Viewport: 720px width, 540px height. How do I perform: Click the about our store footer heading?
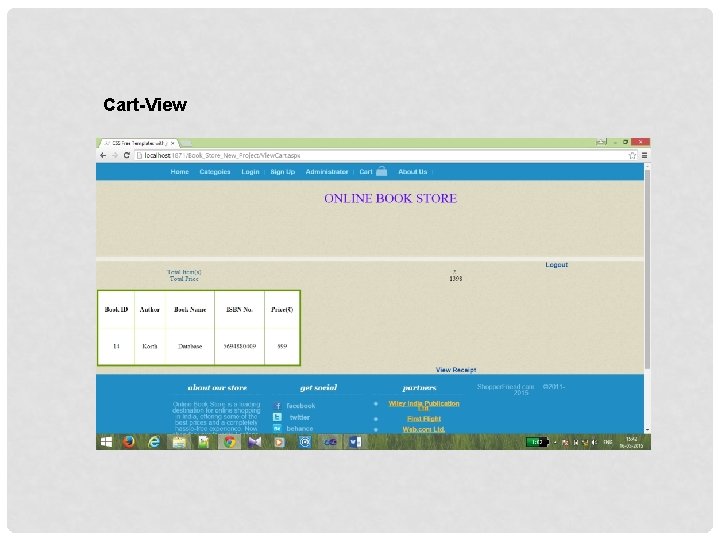217,388
